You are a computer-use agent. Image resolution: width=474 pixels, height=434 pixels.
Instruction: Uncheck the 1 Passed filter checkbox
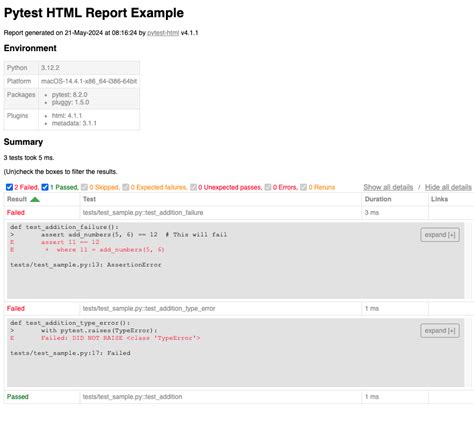coord(45,187)
